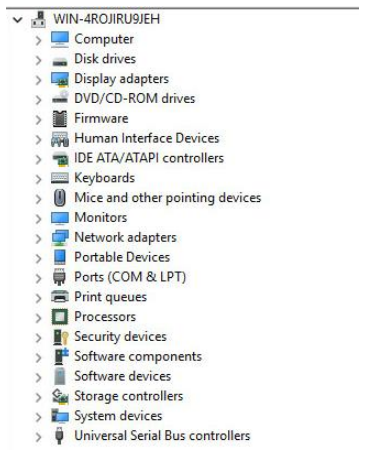Image resolution: width=368 pixels, height=452 pixels.
Task: Click the Display adapters icon
Action: click(60, 79)
